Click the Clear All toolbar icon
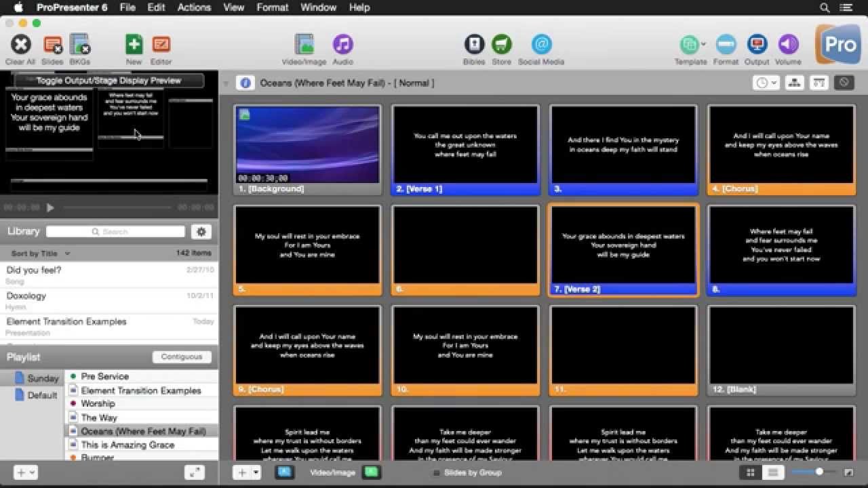 [20, 45]
